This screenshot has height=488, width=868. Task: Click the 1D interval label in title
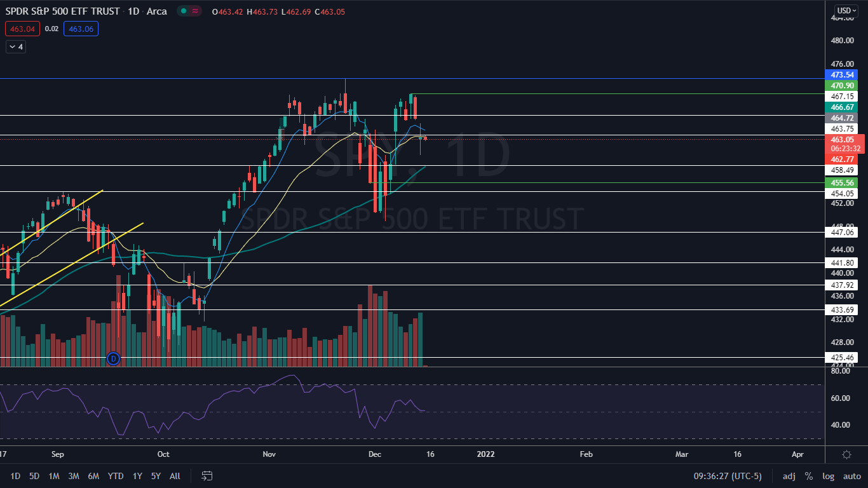[x=133, y=12]
